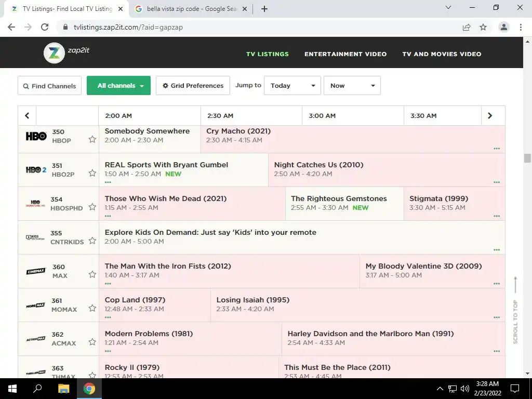The image size is (532, 399).
Task: Open Grid Preferences settings
Action: (193, 86)
